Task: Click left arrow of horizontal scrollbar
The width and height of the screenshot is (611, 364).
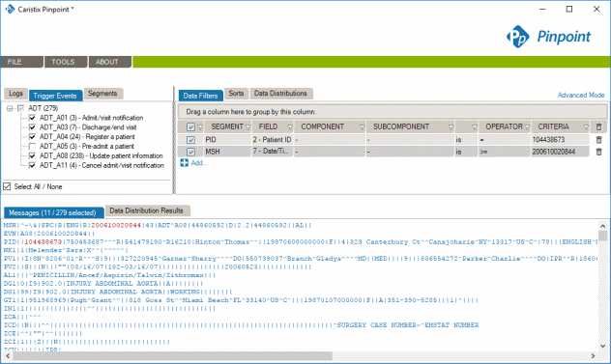Action: (x=8, y=356)
